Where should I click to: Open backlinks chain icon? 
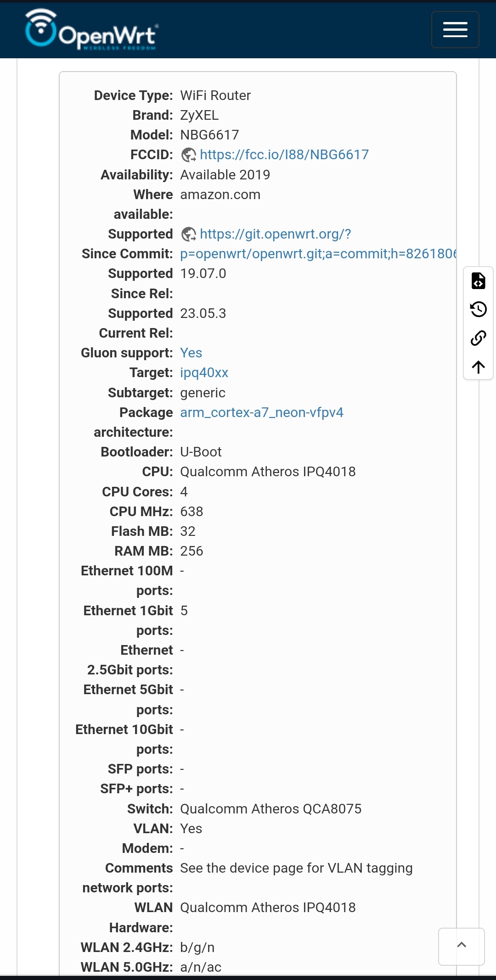(x=479, y=338)
